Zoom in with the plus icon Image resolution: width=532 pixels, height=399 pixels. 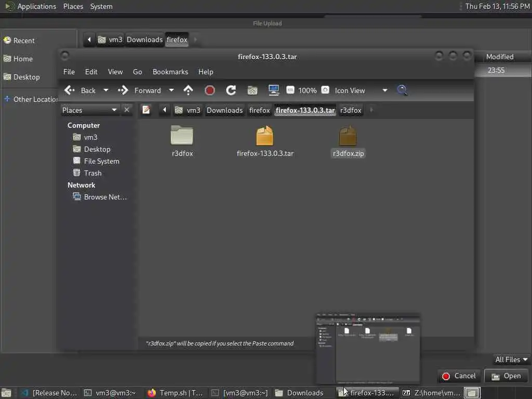[x=325, y=90]
